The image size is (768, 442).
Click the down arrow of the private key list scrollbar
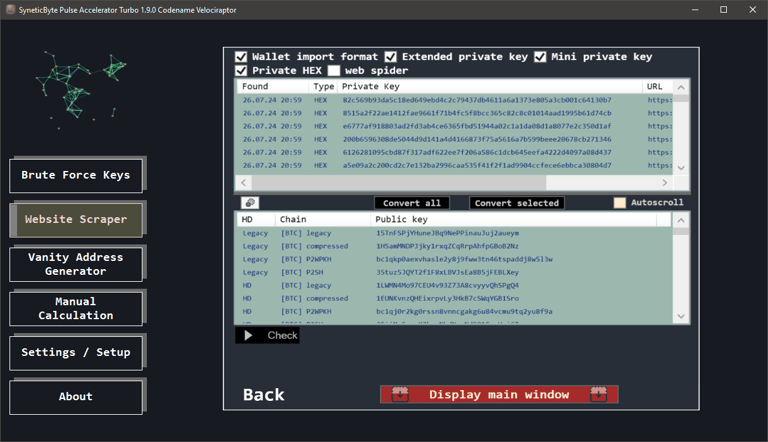(x=681, y=168)
